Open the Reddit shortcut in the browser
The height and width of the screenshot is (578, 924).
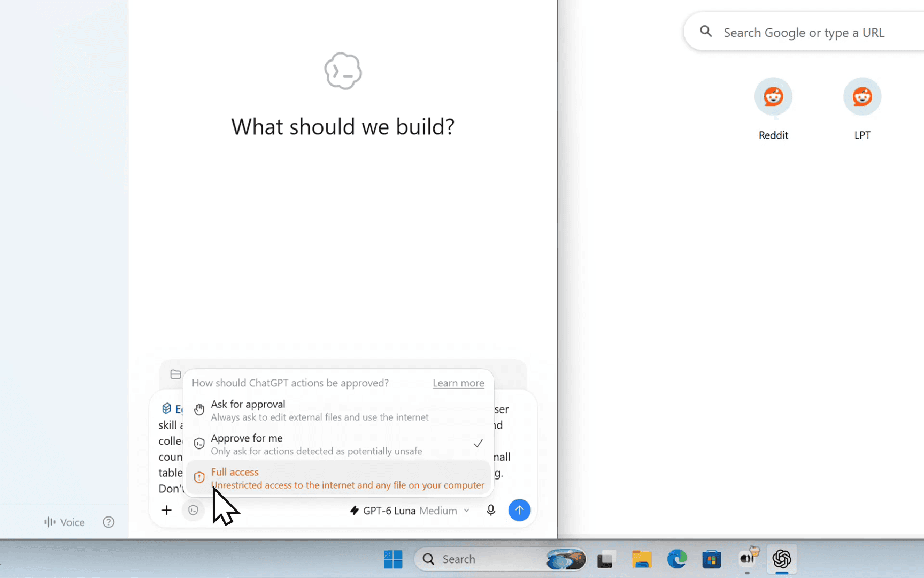click(x=773, y=110)
